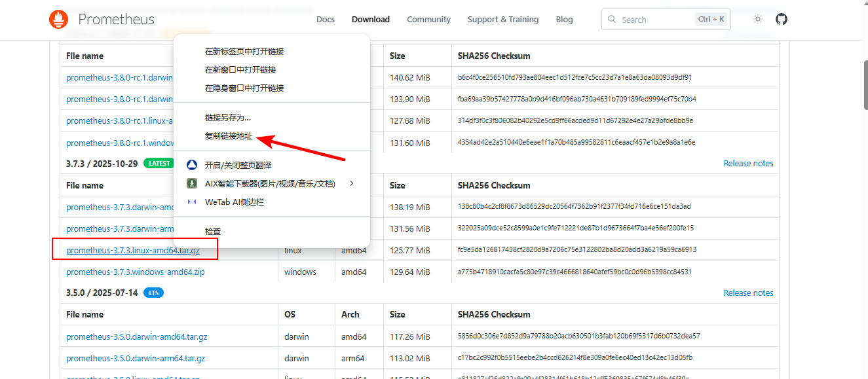Click checksum starting with b6c4f0ce2565
This screenshot has height=379, width=868.
point(575,77)
